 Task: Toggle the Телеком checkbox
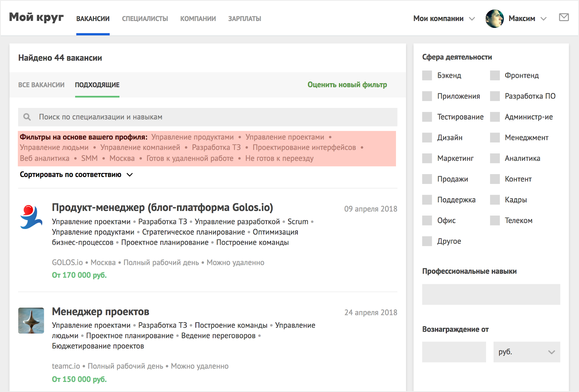pos(495,220)
